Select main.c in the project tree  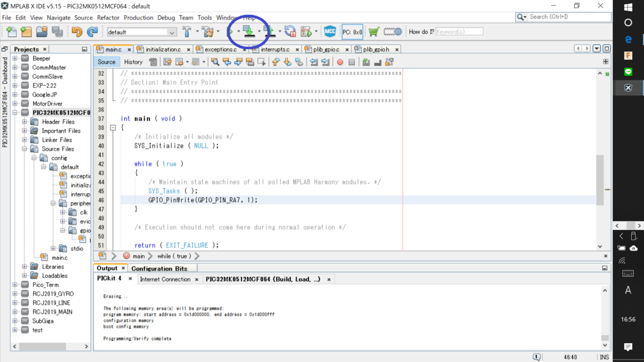coord(59,257)
